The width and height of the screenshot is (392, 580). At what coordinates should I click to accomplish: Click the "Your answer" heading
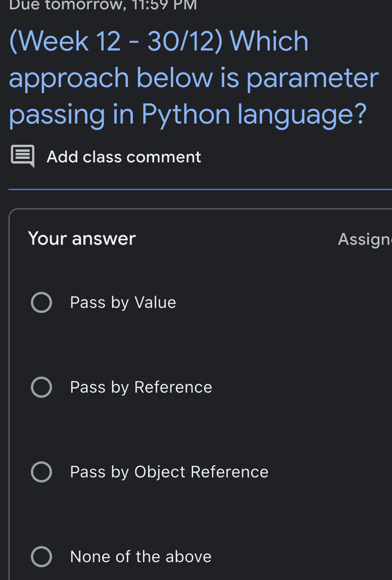click(x=82, y=238)
